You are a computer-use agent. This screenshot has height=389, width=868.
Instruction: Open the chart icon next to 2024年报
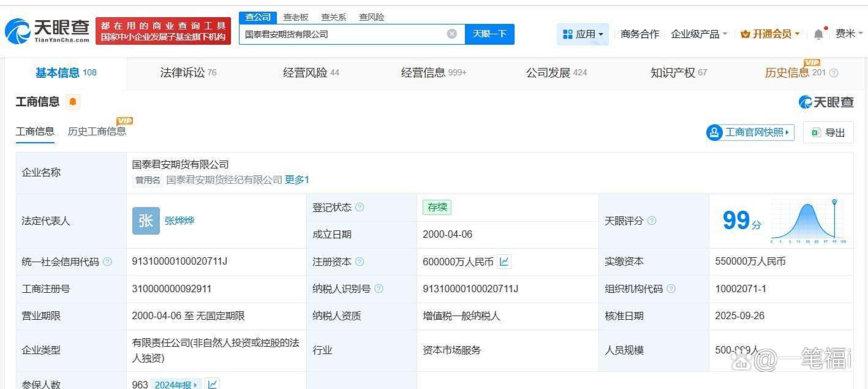[212, 384]
